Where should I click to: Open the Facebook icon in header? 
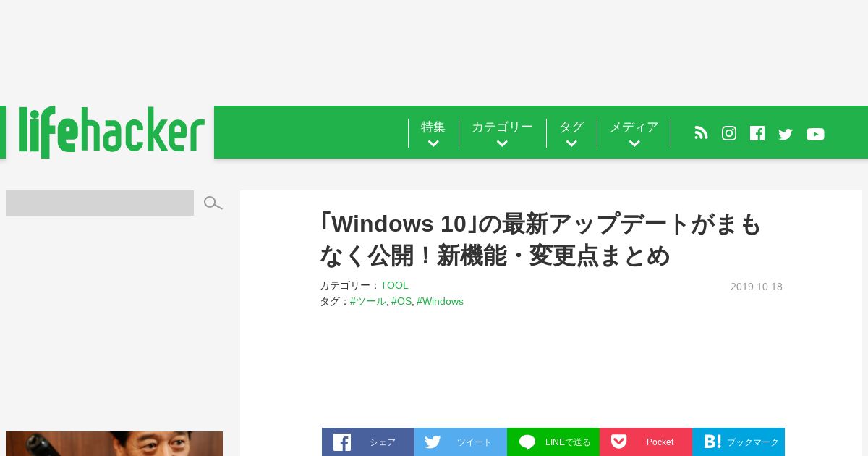tap(757, 133)
